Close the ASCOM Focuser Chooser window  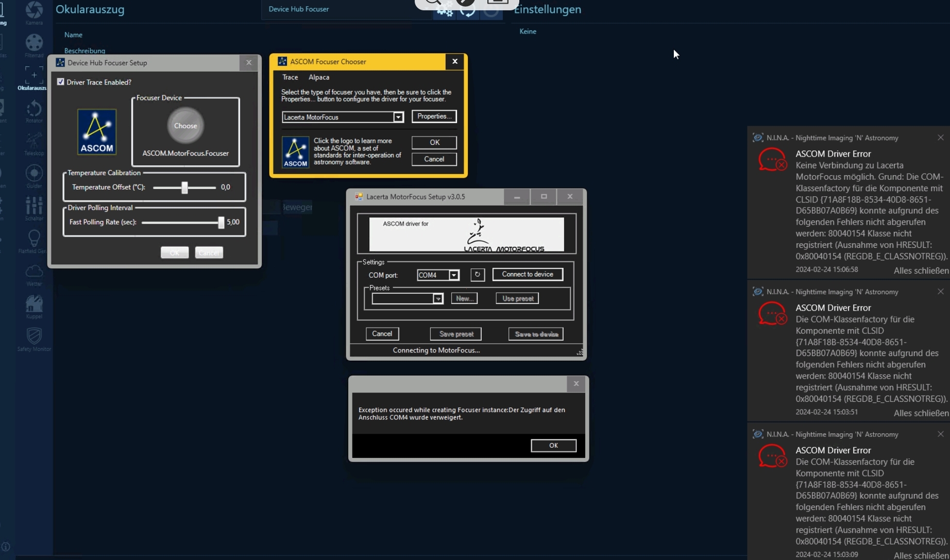pos(455,61)
